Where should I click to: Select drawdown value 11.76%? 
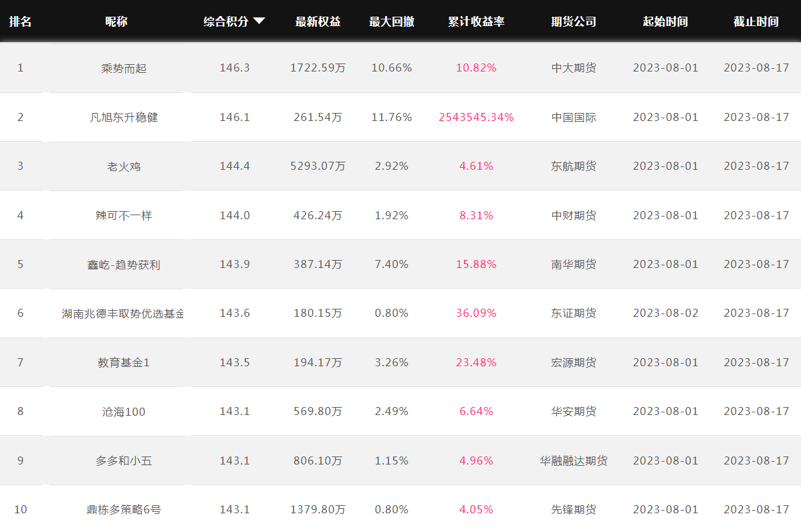coord(392,117)
